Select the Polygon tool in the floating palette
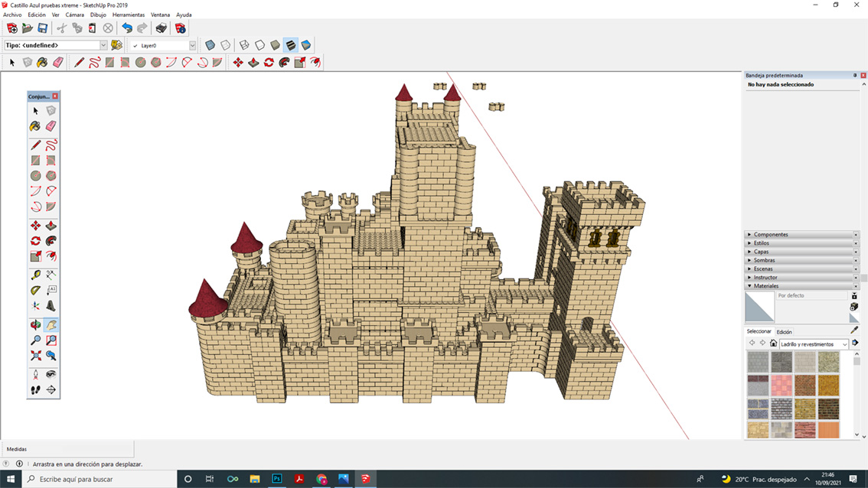 51,176
